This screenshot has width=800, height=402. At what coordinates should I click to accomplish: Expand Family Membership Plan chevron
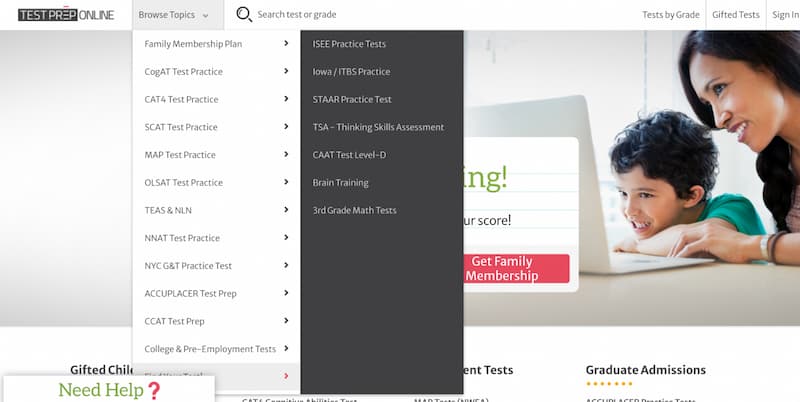tap(286, 43)
